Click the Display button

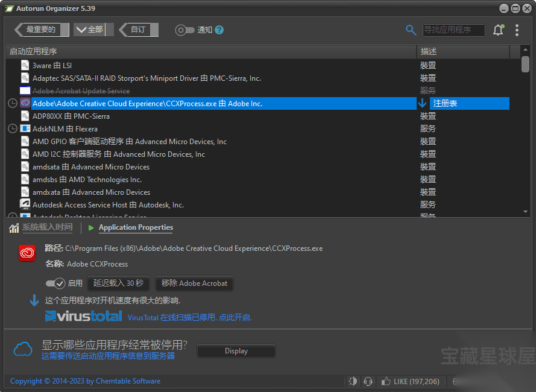click(236, 351)
